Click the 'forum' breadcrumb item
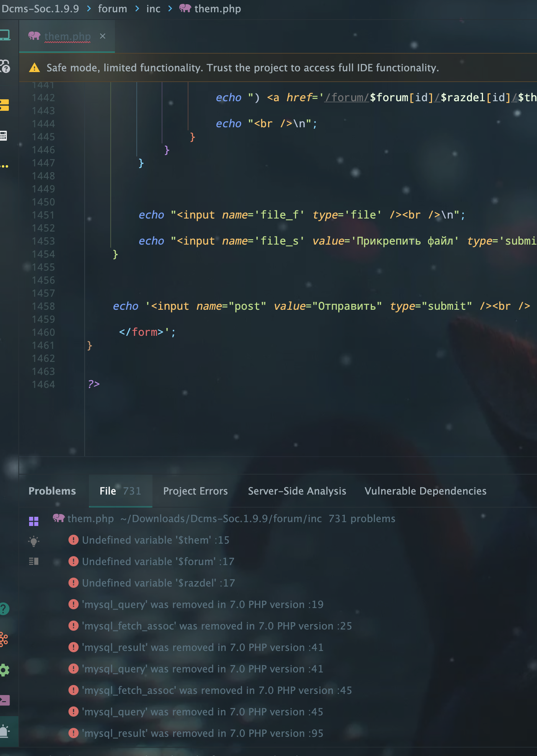This screenshot has width=537, height=756. tap(112, 8)
